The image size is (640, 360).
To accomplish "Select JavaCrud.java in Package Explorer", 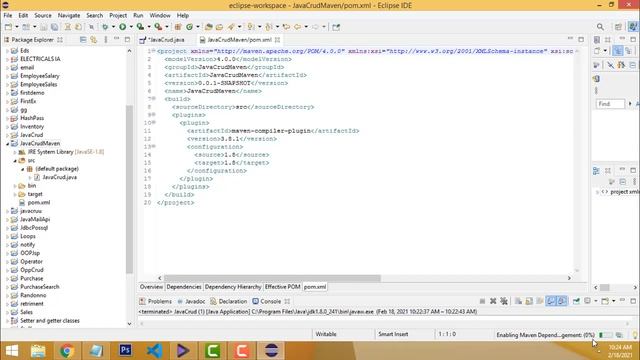I will 60,177.
